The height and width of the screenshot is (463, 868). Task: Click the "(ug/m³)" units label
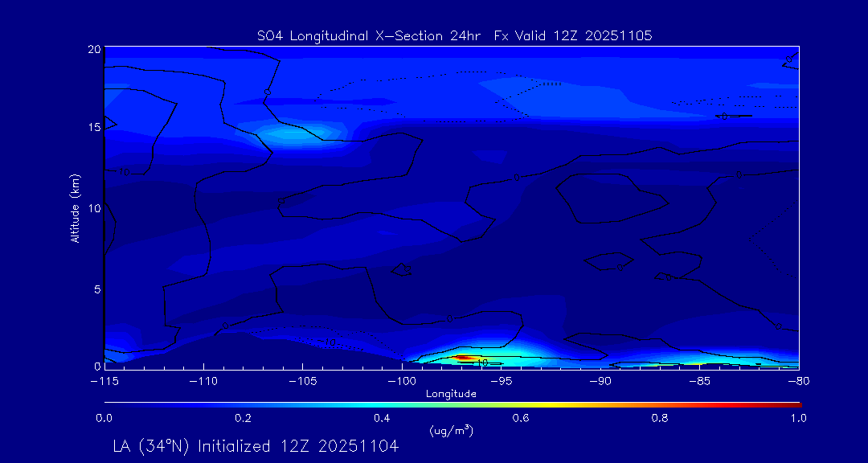point(451,430)
